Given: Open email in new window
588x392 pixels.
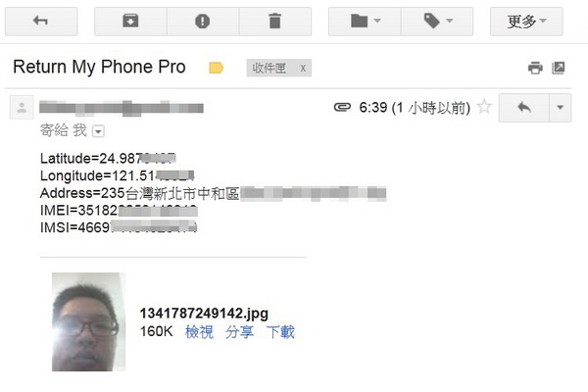Looking at the screenshot, I should [559, 68].
